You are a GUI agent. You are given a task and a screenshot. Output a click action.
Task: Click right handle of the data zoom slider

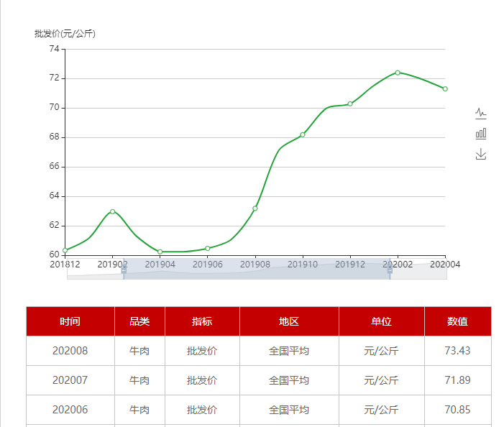tap(390, 267)
